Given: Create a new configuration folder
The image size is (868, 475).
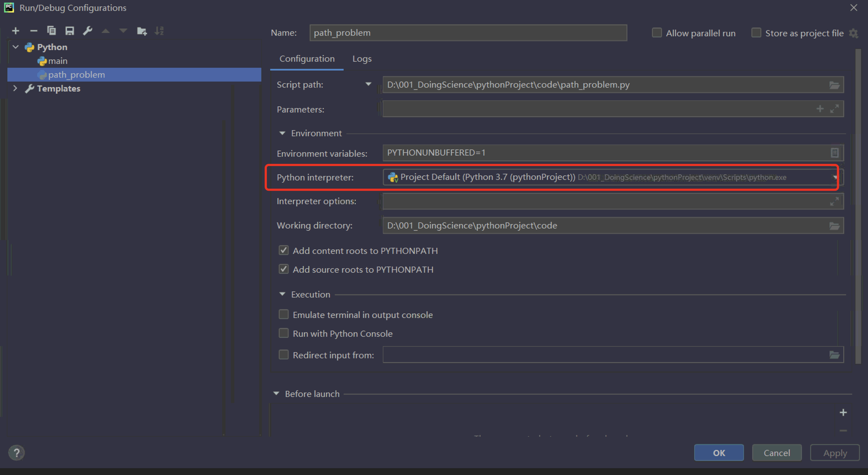Looking at the screenshot, I should coord(142,31).
